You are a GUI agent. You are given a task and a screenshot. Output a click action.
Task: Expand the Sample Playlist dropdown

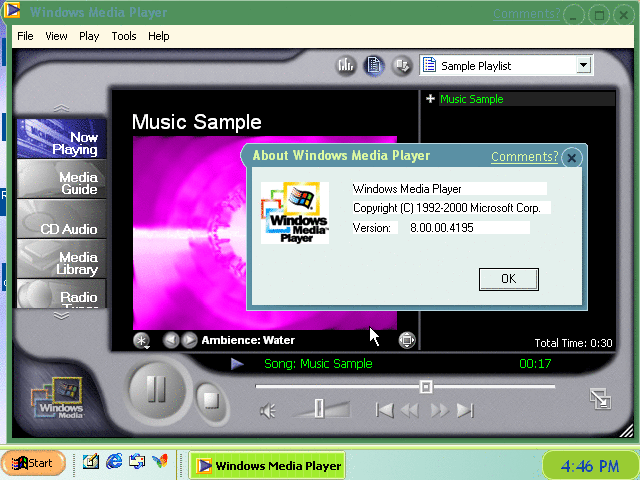tap(584, 65)
